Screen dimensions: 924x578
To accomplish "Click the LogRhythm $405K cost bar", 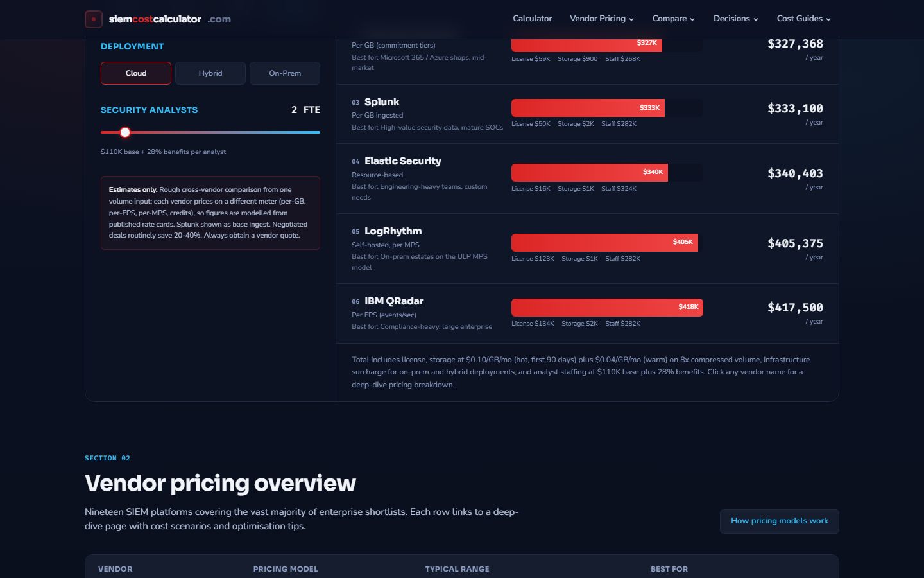I will 604,243.
